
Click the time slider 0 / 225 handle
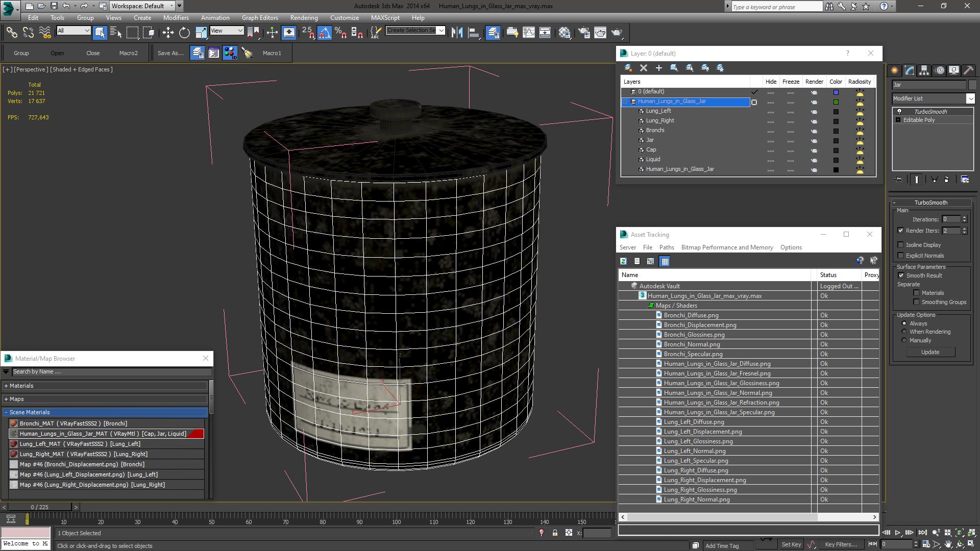point(40,507)
